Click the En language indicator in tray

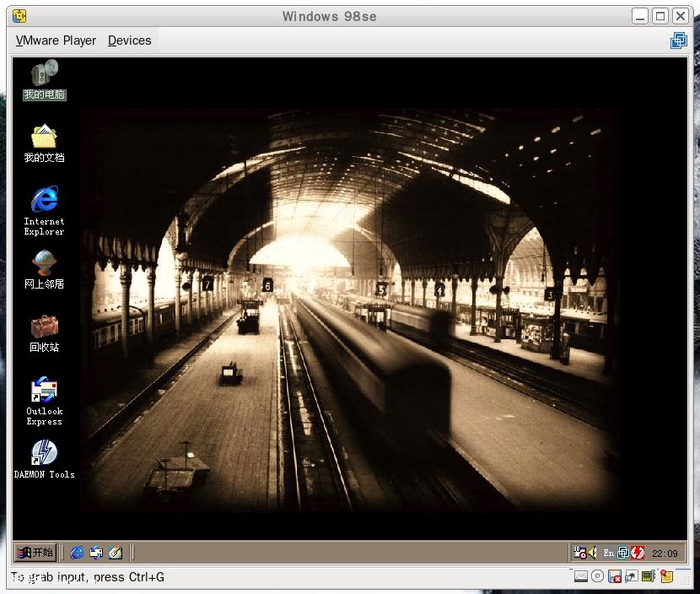[x=609, y=553]
